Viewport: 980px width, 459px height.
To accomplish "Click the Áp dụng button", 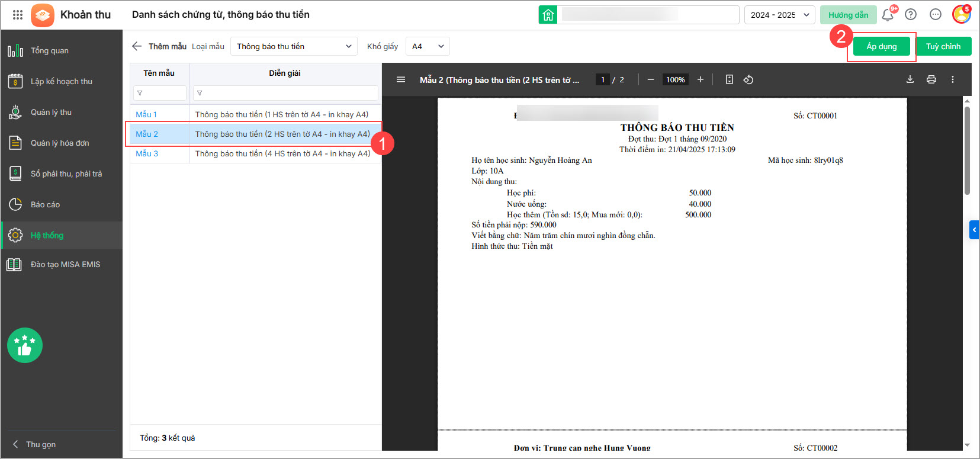I will [881, 46].
